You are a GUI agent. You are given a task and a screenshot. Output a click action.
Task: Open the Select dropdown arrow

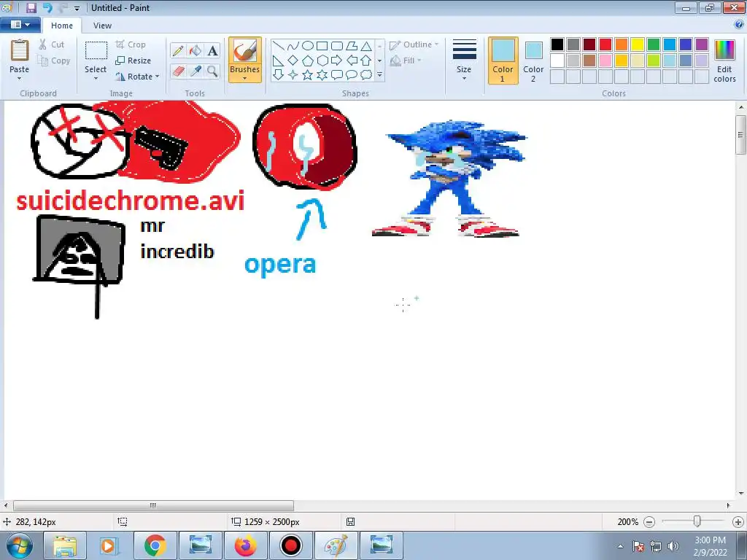point(96,79)
